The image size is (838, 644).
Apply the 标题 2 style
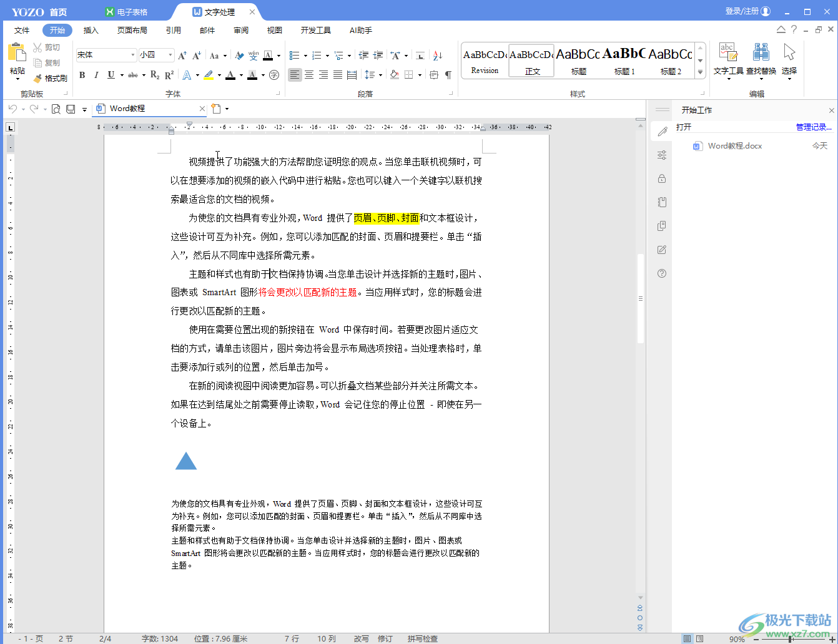click(x=671, y=61)
